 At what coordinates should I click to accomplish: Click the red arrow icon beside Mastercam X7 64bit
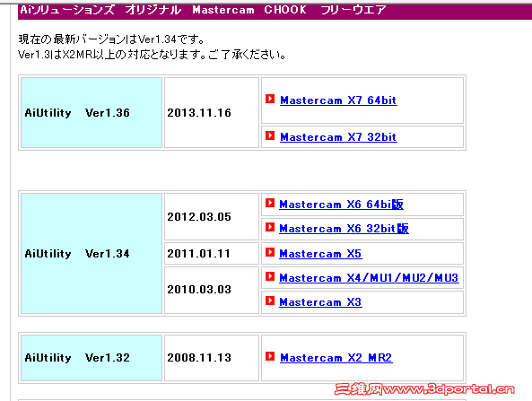(x=270, y=99)
